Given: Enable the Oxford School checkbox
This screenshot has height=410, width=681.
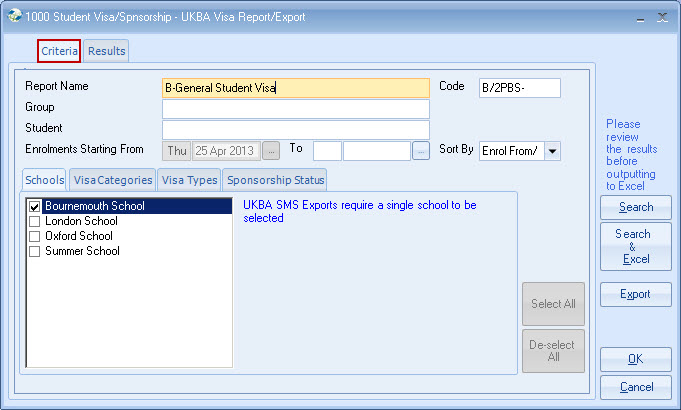Looking at the screenshot, I should 35,237.
